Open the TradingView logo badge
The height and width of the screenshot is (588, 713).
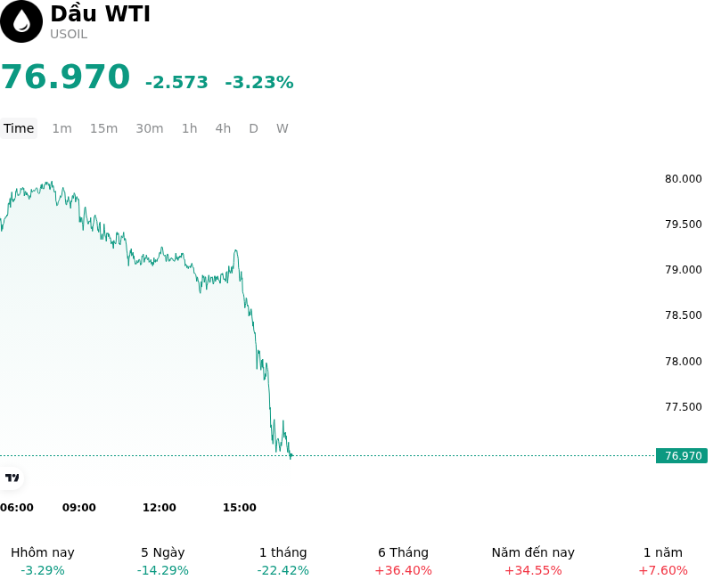pyautogui.click(x=12, y=478)
